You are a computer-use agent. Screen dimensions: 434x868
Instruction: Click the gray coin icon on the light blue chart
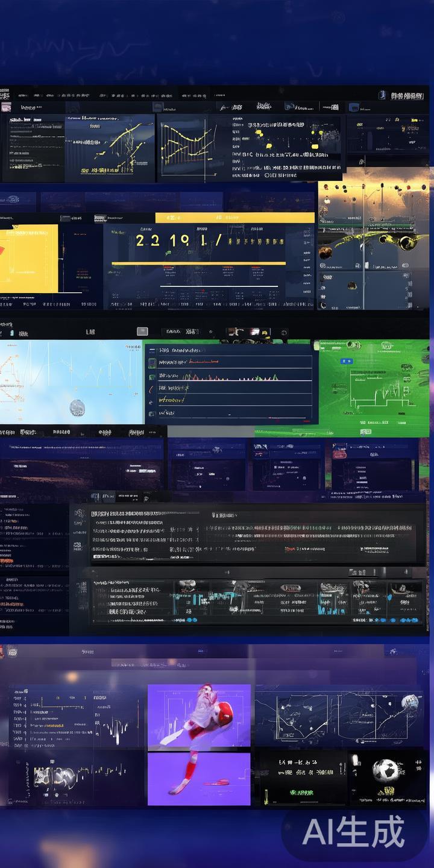pos(77,408)
